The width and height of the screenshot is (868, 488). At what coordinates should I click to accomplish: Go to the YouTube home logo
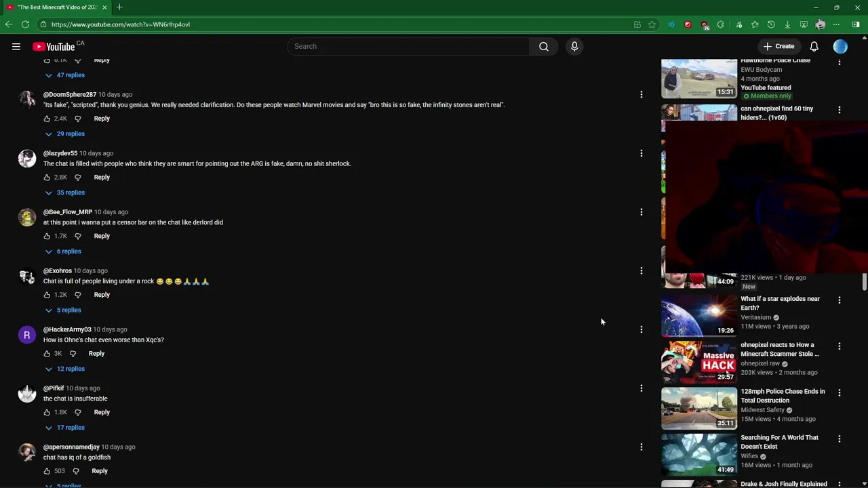click(x=54, y=46)
